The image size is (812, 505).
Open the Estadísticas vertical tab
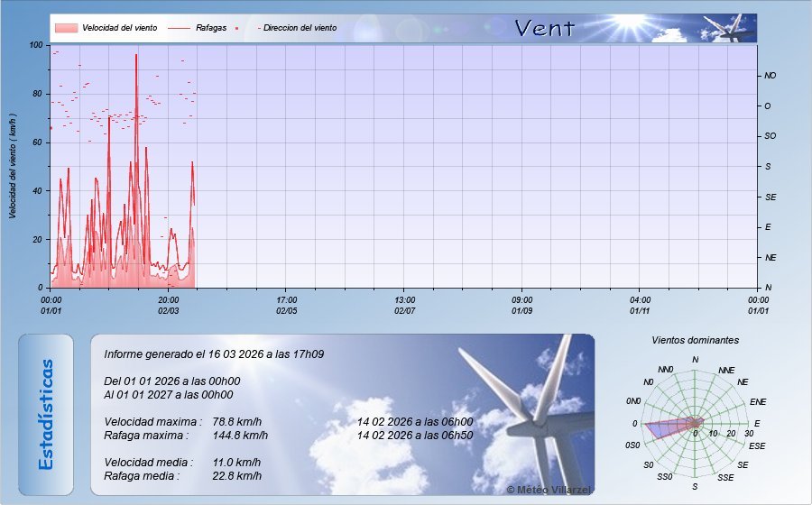(x=46, y=414)
